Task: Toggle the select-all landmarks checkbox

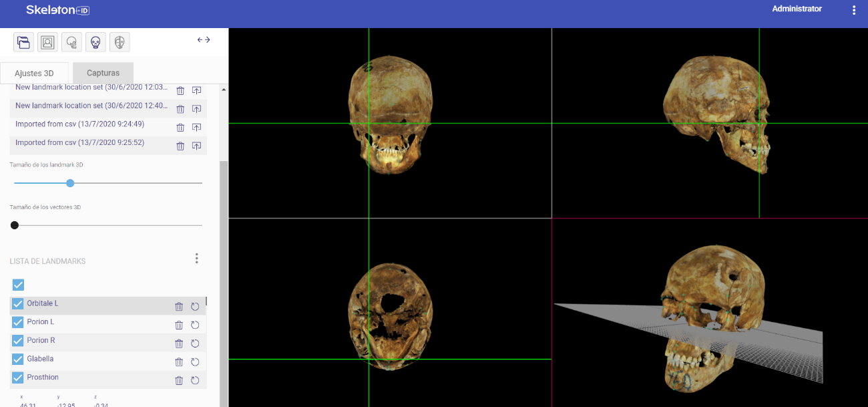Action: coord(18,285)
